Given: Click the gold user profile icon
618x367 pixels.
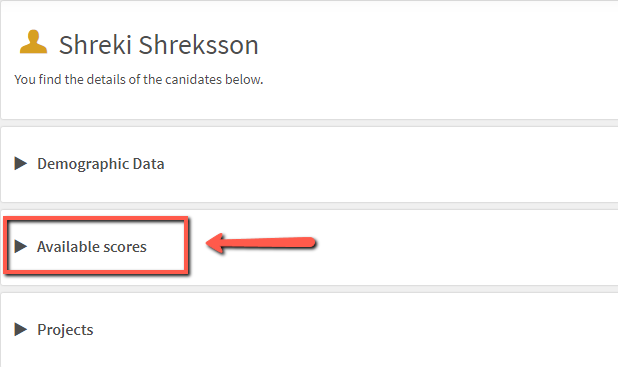Looking at the screenshot, I should click(x=34, y=42).
